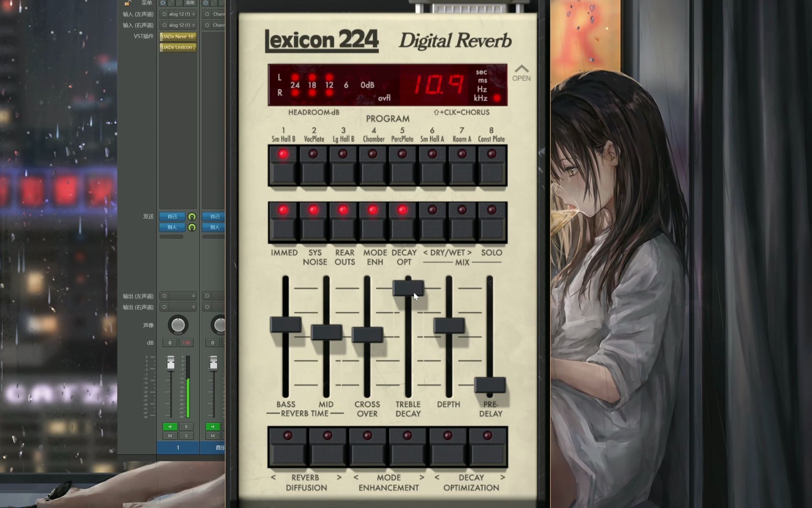The image size is (812, 508).
Task: Click the 别人 send button
Action: click(x=172, y=227)
